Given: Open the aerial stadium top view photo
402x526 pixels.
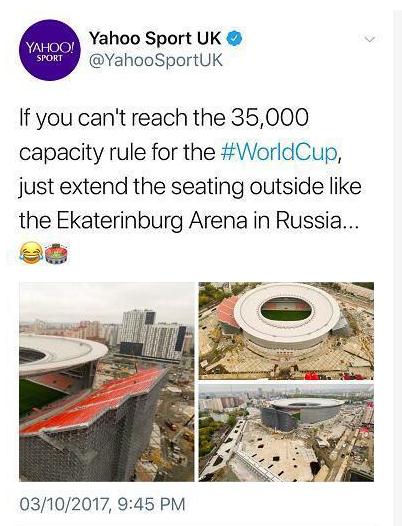Looking at the screenshot, I should (x=286, y=331).
